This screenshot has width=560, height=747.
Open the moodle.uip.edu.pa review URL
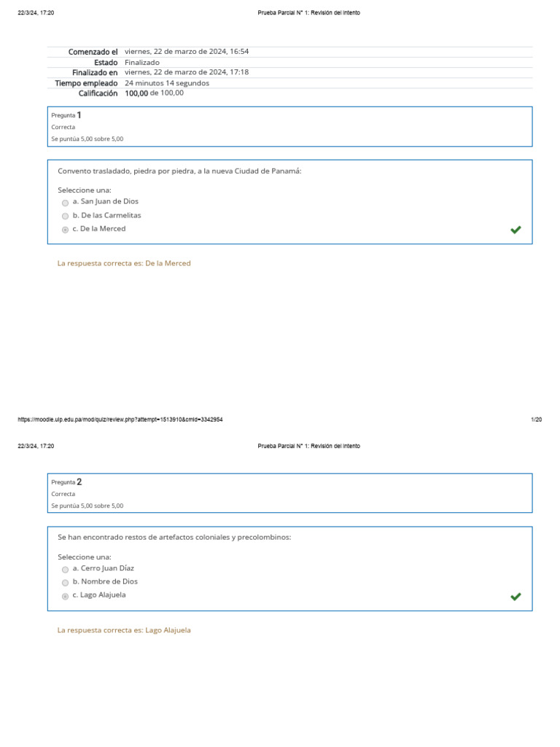click(120, 419)
